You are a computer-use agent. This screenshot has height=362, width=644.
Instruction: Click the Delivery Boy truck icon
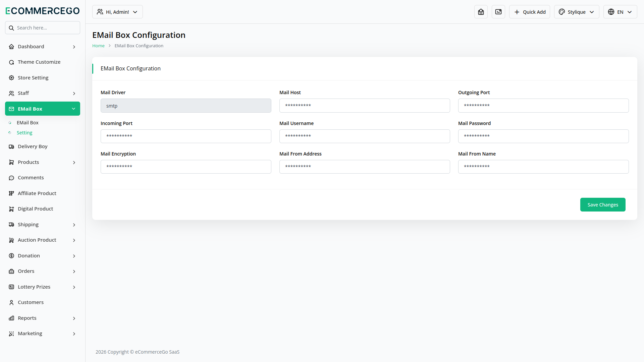click(x=11, y=146)
